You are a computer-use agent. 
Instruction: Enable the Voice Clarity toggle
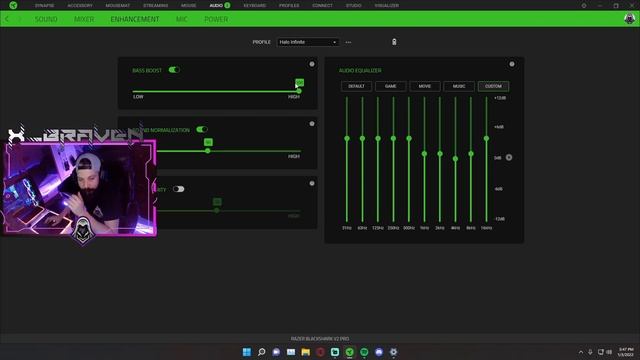point(178,189)
